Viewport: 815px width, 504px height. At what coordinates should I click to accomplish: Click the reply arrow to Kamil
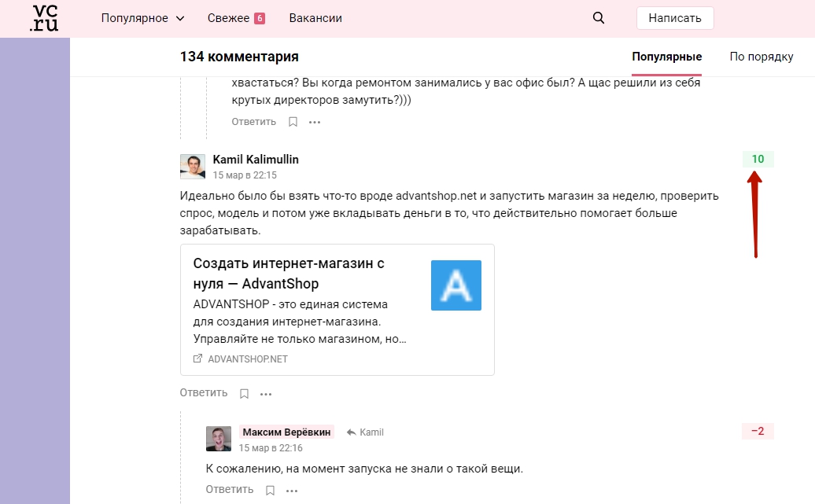[x=365, y=432]
